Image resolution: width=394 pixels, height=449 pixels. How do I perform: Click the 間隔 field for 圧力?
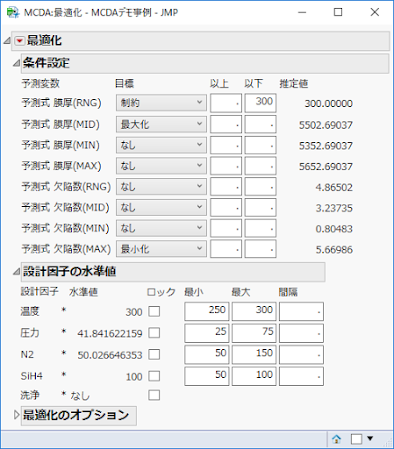[x=301, y=333]
